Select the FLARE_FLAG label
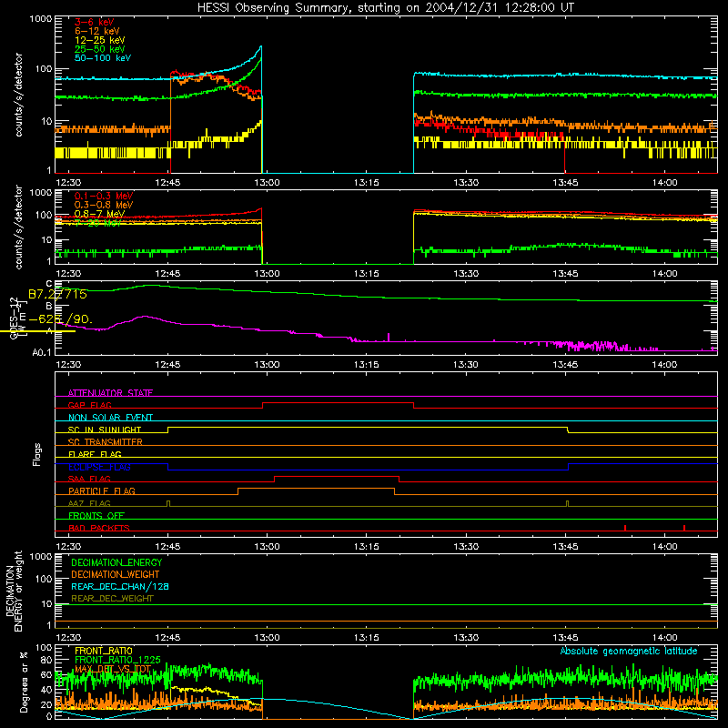Screen dimensions: 728x728 click(95, 454)
